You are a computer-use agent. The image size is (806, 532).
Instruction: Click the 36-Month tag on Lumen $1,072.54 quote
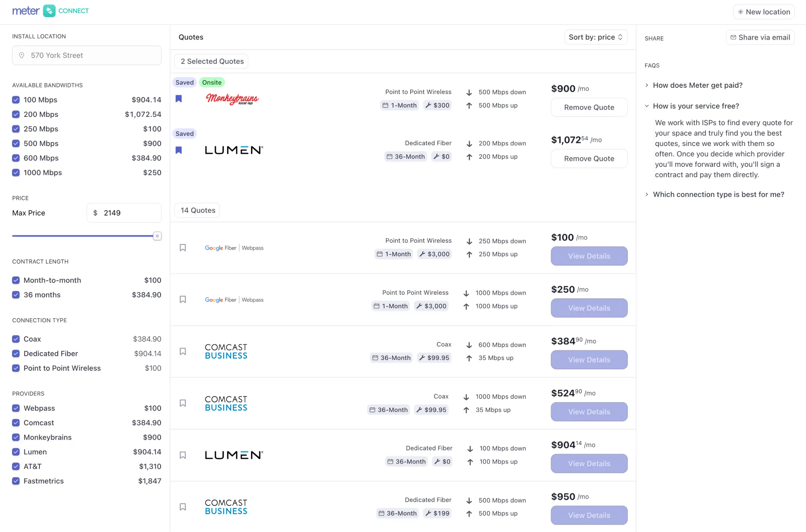coord(406,156)
